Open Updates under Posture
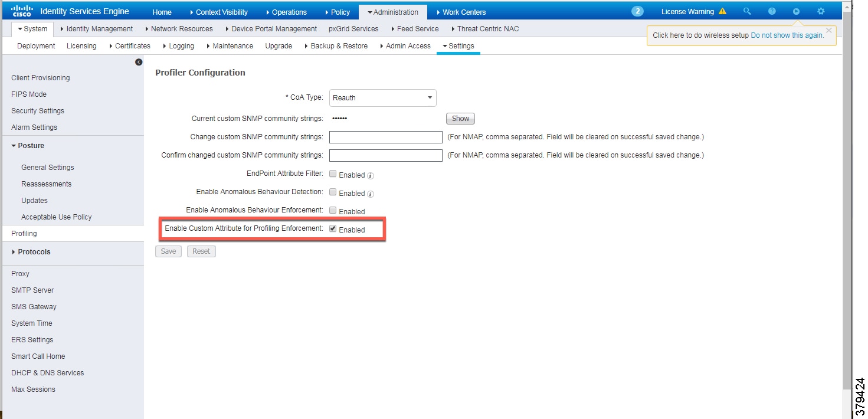868x419 pixels. (x=34, y=201)
